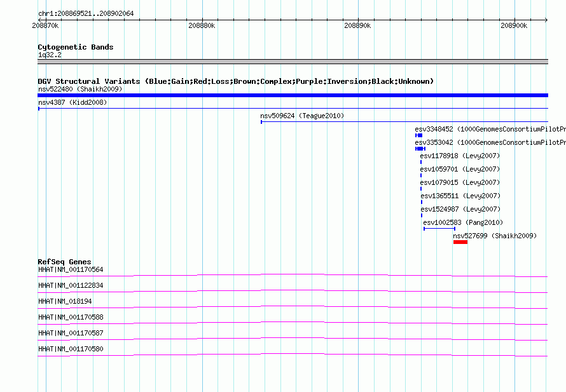Click the blue esv1002583 span glyph
566x392 pixels.
pos(439,229)
